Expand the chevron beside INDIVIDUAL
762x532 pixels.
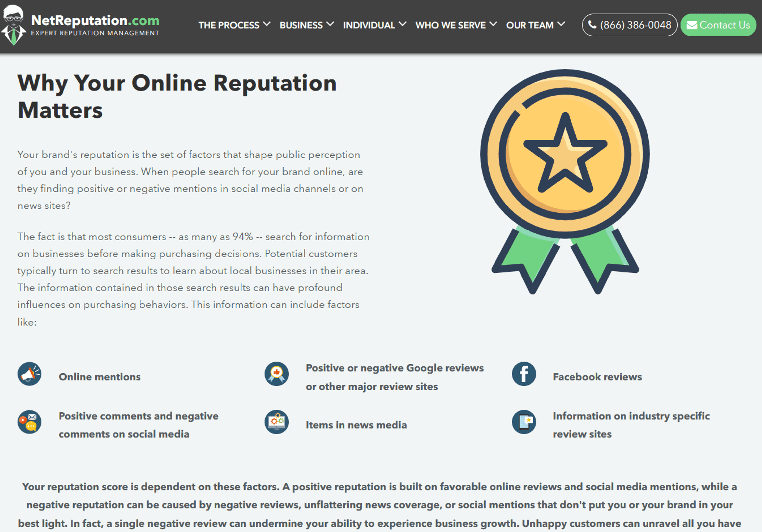[402, 24]
